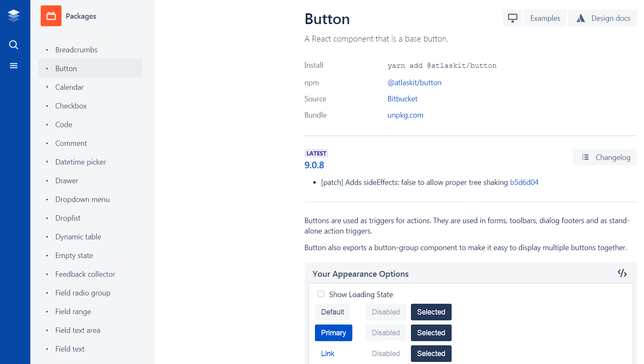
Task: Click the Packages header title
Action: [81, 16]
